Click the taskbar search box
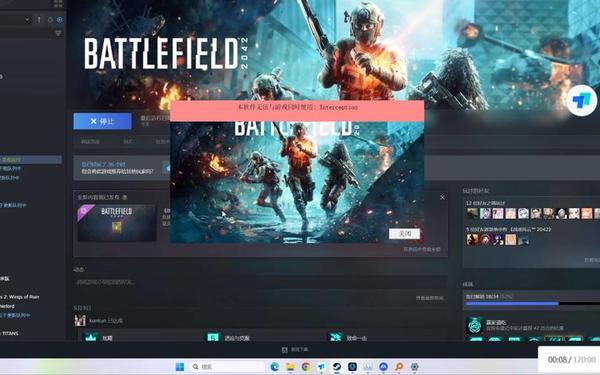This screenshot has height=375, width=600. point(228,367)
